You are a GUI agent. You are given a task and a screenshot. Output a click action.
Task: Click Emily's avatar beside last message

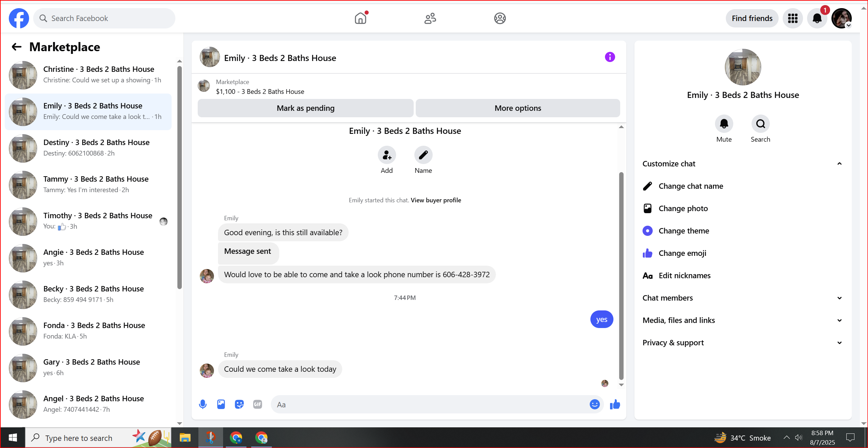207,370
